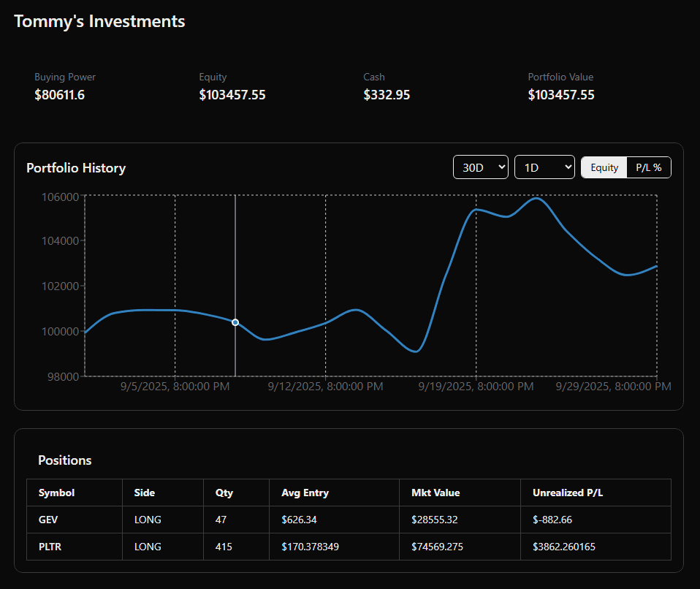Click the Cash balance amount
The width and height of the screenshot is (700, 589).
(x=387, y=94)
